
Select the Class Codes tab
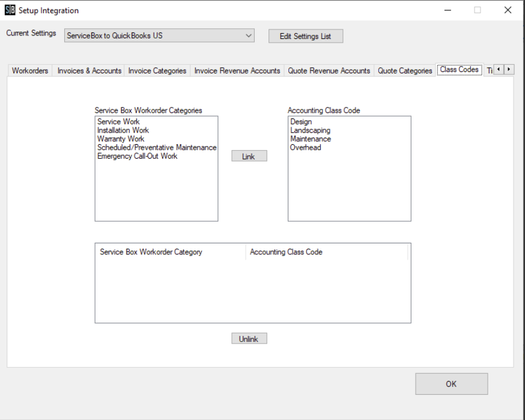459,70
